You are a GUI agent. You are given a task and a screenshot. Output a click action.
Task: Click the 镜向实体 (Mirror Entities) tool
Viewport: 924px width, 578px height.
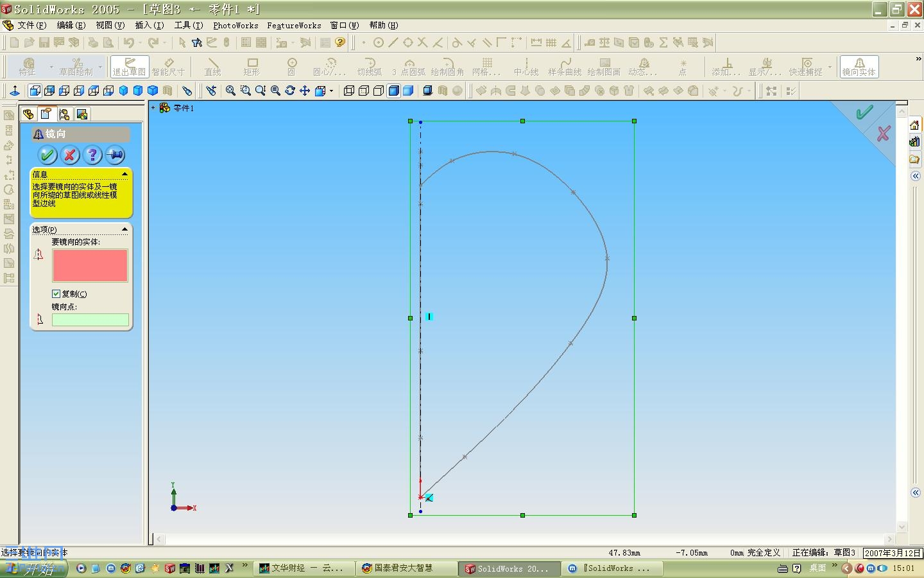pyautogui.click(x=859, y=67)
